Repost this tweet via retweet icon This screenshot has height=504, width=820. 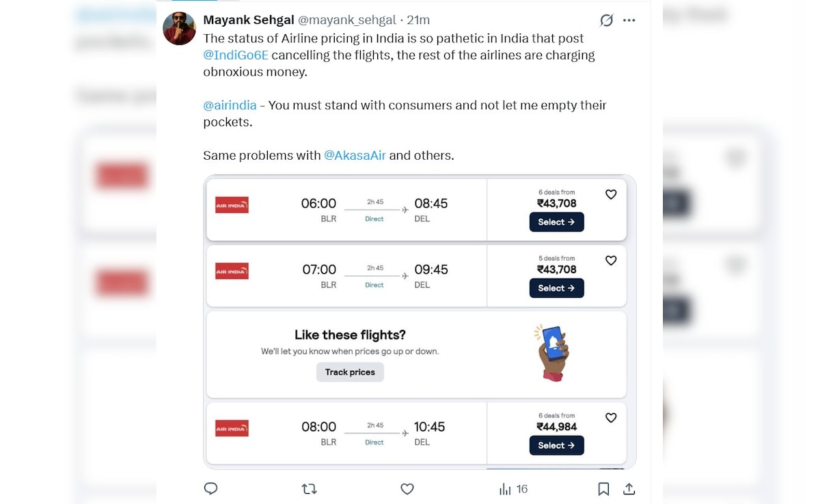pos(309,489)
